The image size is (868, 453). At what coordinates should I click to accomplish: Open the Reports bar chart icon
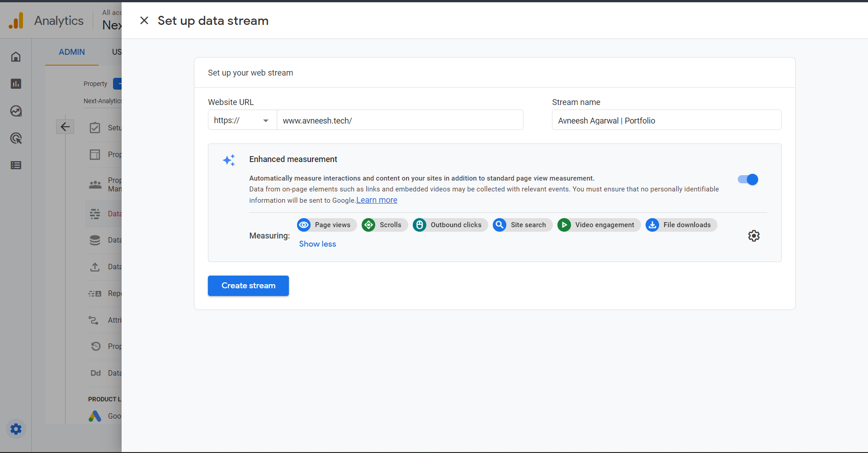point(16,84)
